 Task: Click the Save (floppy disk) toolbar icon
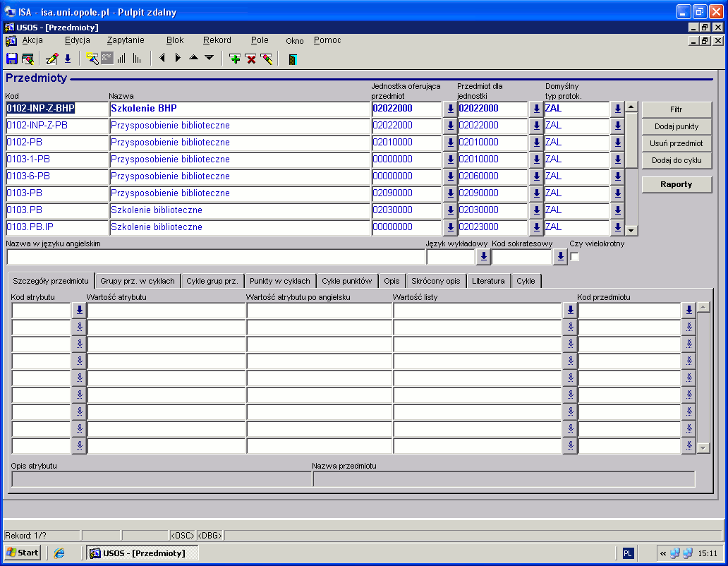click(x=11, y=59)
